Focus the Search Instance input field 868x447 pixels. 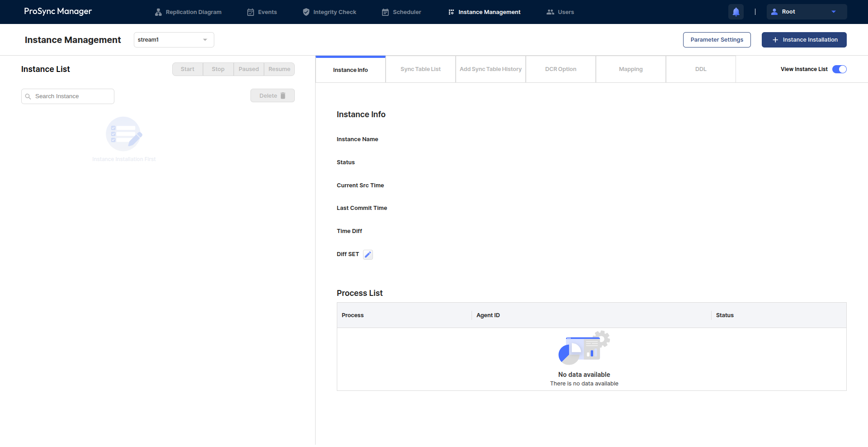click(x=72, y=96)
